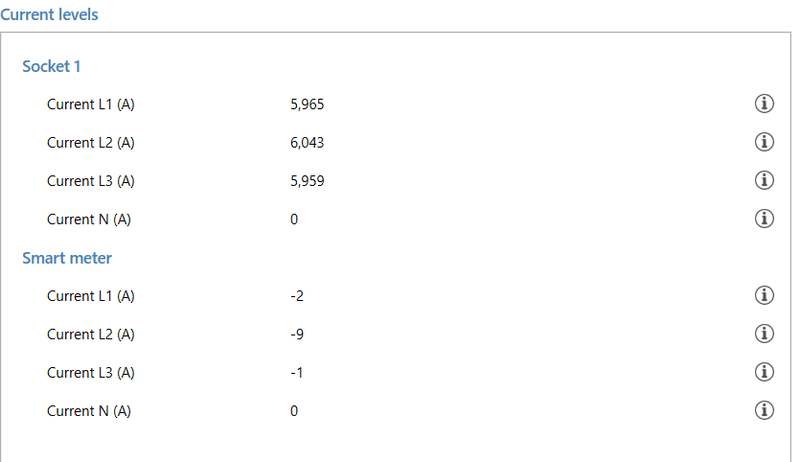Show info for Smart meter Current L2
800x462 pixels.
click(764, 333)
